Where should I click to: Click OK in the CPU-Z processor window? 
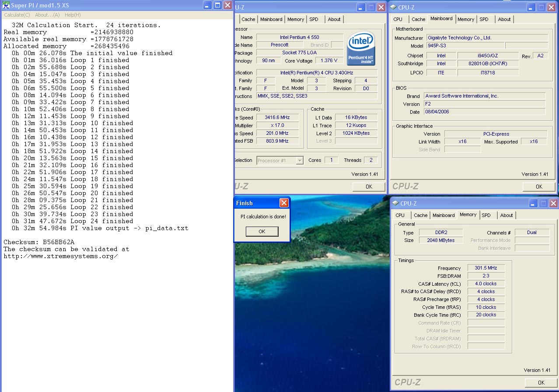point(369,187)
